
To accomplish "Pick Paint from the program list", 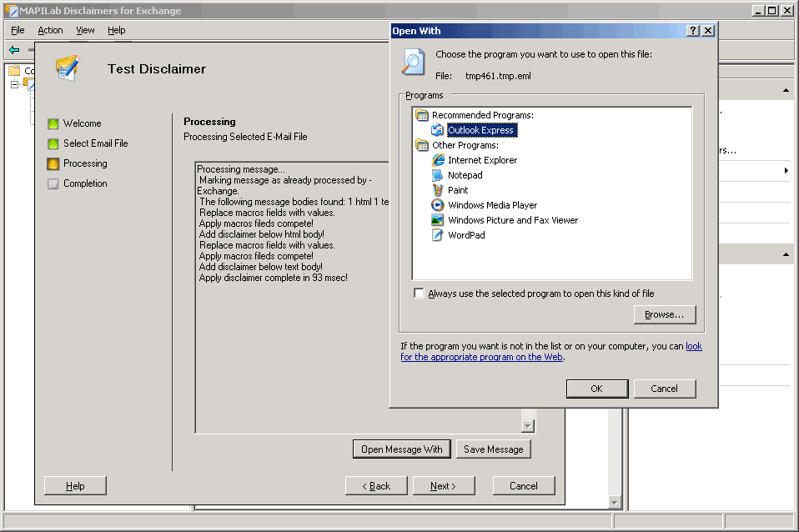I will [458, 190].
